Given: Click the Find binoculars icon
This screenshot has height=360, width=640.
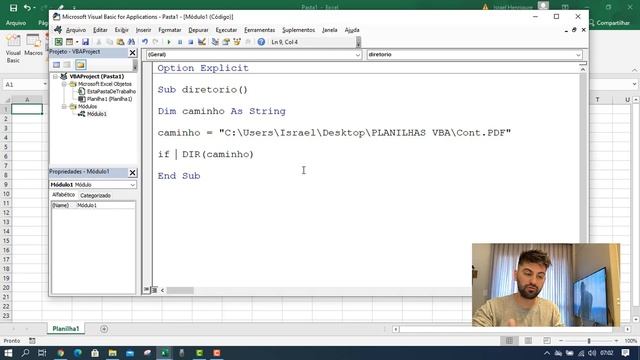Looking at the screenshot, I should (131, 42).
